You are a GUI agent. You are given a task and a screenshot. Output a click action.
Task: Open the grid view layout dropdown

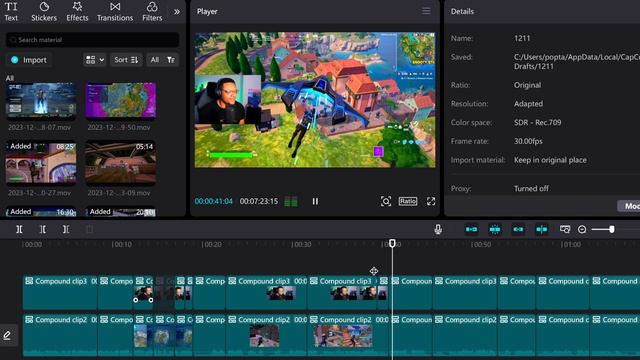point(95,60)
